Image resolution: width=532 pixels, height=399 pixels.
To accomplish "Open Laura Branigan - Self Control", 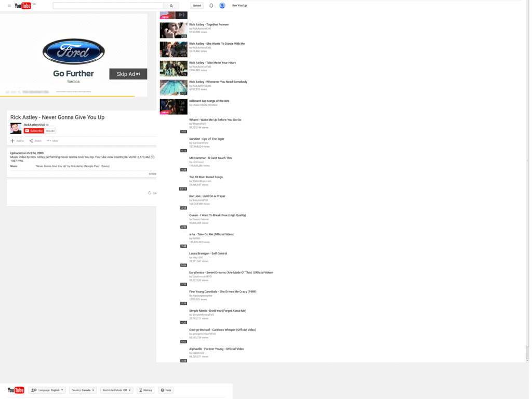I will pos(208,254).
